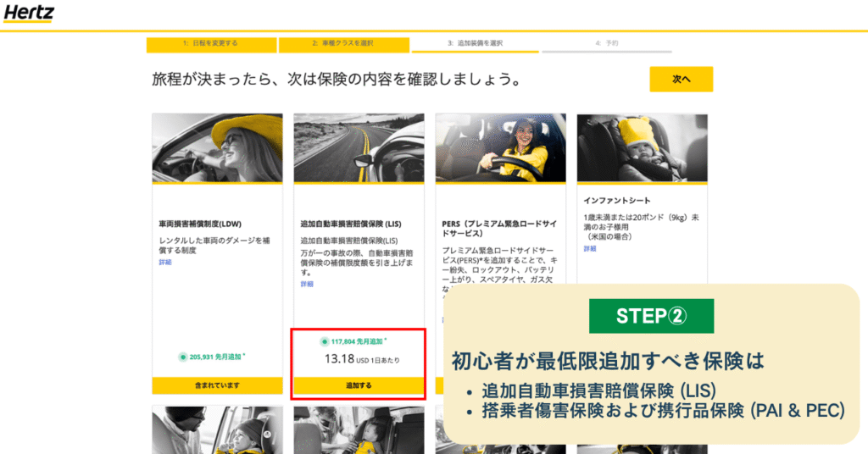Click the 13.18 USD 1日あたり price
Viewport: 868px width, 454px height.
click(x=362, y=359)
